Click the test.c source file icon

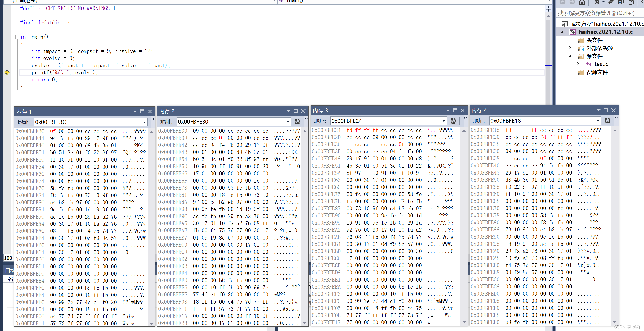click(589, 64)
